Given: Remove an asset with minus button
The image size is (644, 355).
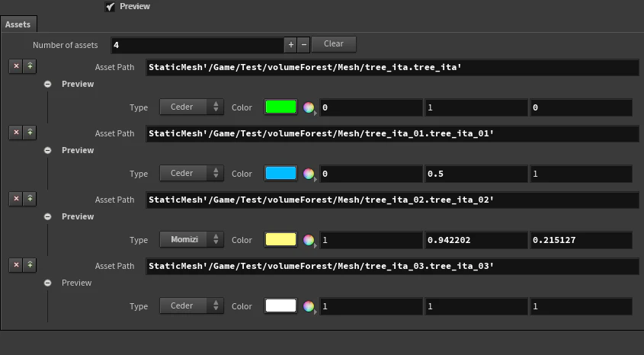Looking at the screenshot, I should pos(303,45).
